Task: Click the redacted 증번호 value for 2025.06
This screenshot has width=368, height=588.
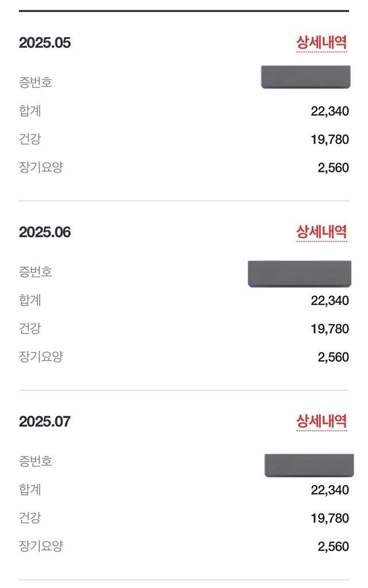Action: coord(299,273)
